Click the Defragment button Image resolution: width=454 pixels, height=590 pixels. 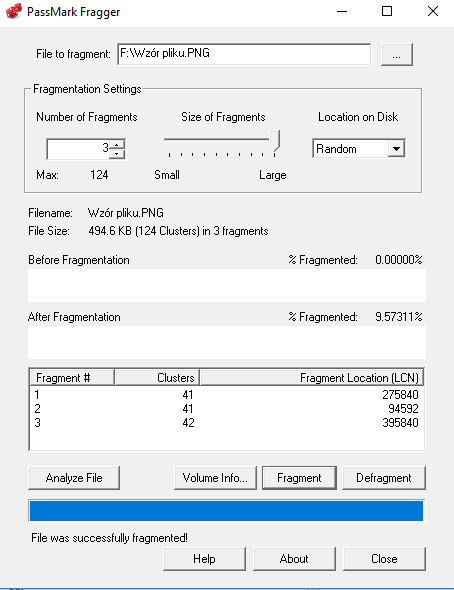point(384,478)
